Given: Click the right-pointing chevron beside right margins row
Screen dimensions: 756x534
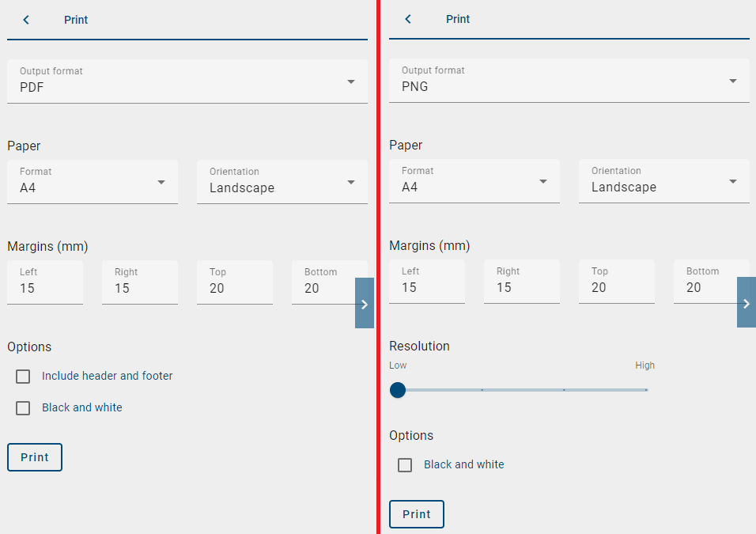Looking at the screenshot, I should coord(746,302).
